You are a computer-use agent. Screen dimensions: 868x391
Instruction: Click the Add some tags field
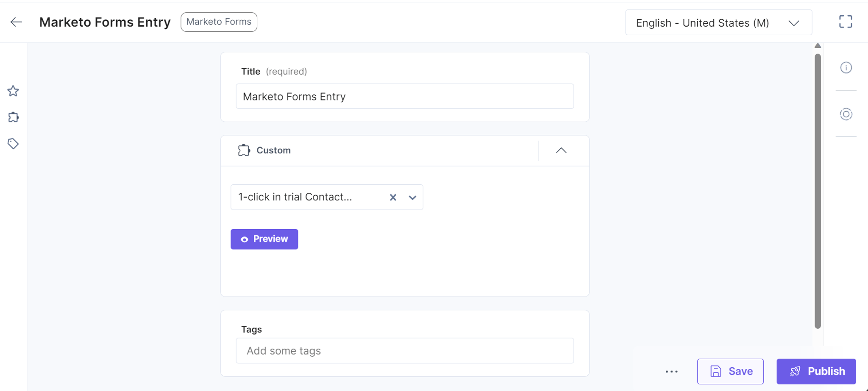coord(405,351)
